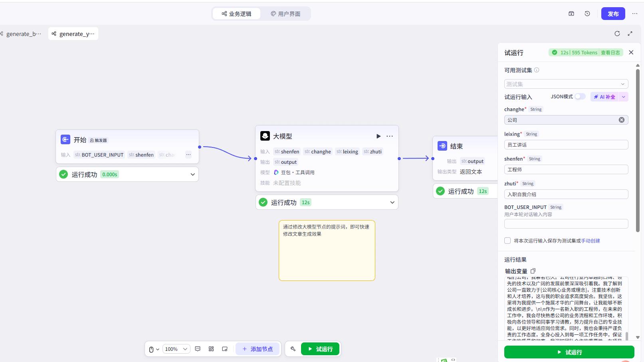Click the wrench debug icon
Screen dimensions: 644x362
(x=293, y=349)
